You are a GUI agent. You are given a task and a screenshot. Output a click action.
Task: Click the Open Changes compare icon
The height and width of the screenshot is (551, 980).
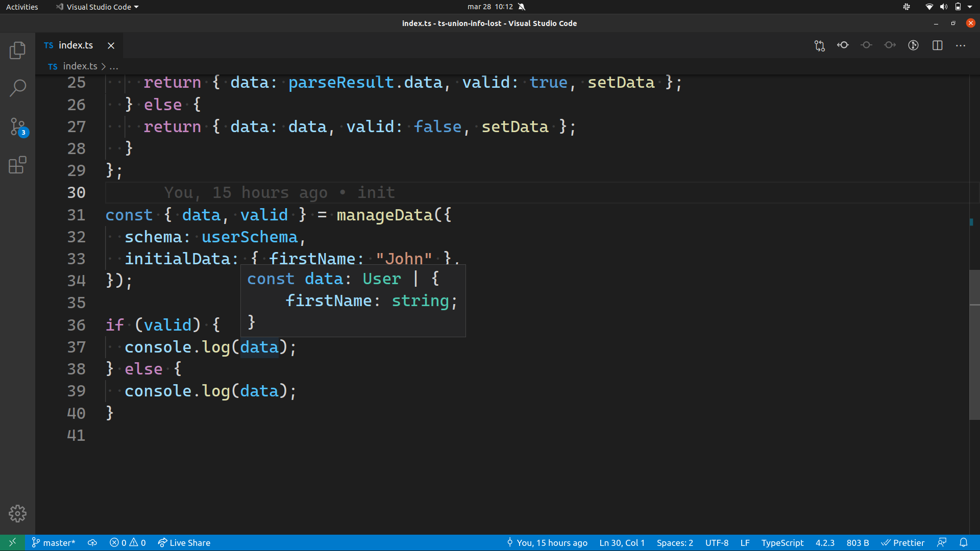pyautogui.click(x=819, y=45)
